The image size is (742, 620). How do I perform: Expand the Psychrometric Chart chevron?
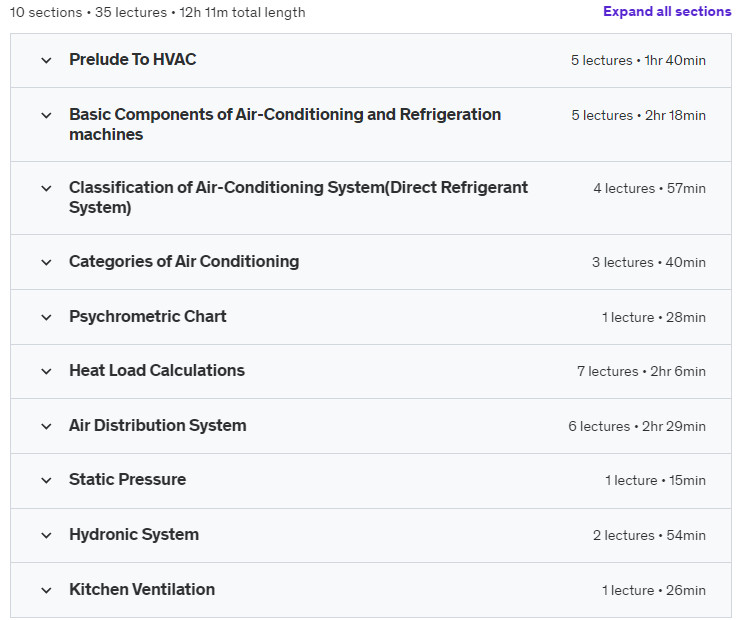(x=46, y=317)
